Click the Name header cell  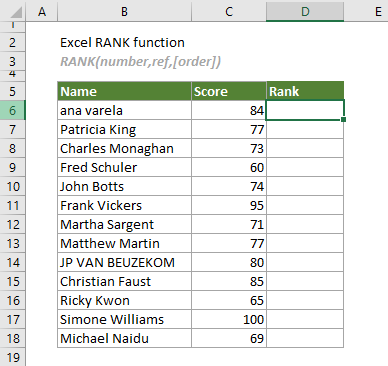124,91
